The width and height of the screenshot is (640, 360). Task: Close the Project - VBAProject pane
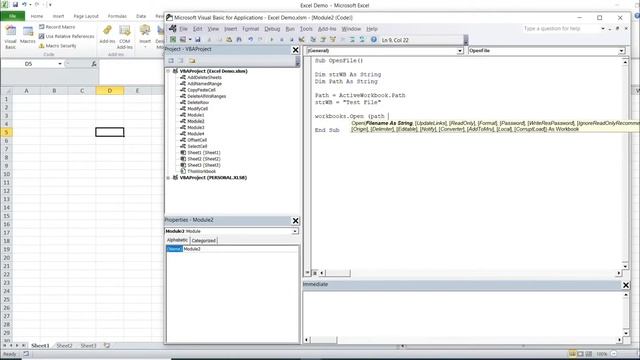click(296, 50)
